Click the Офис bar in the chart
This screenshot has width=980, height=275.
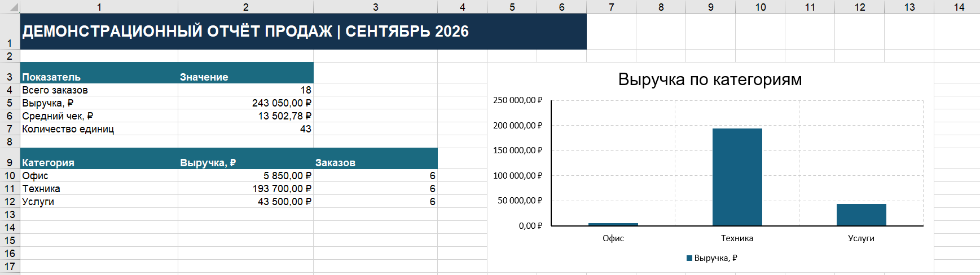click(x=613, y=224)
